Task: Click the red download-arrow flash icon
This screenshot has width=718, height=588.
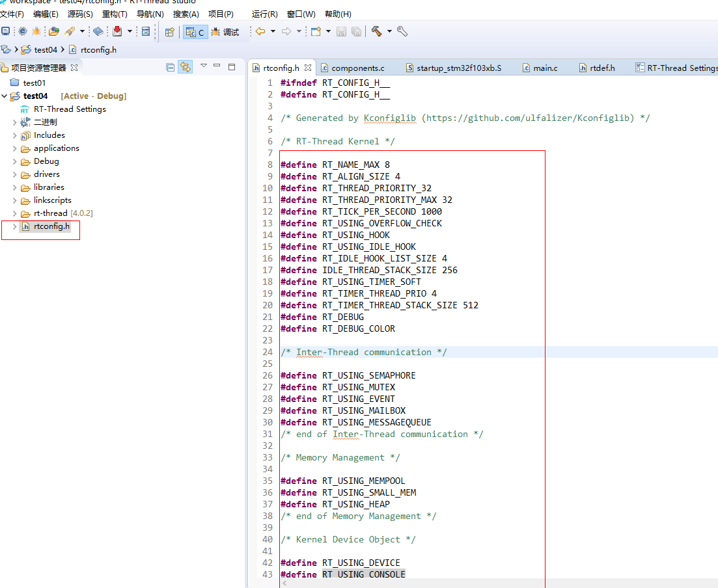Action: 117,31
